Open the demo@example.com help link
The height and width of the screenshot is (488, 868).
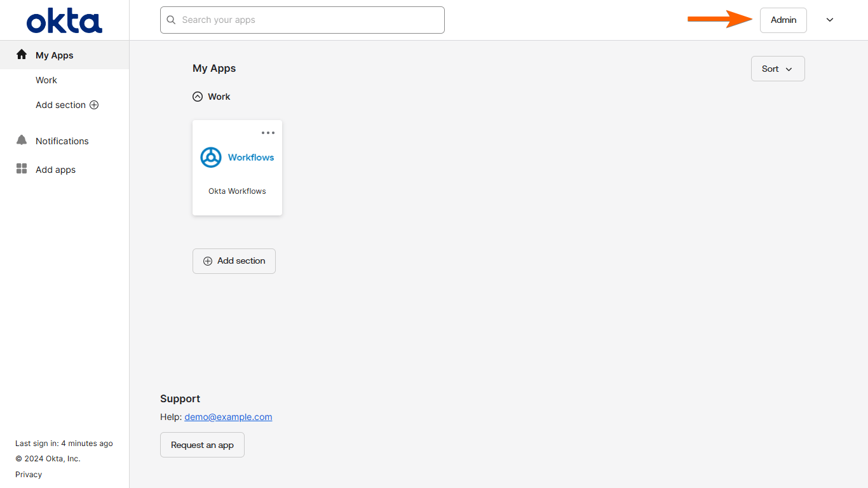tap(228, 417)
